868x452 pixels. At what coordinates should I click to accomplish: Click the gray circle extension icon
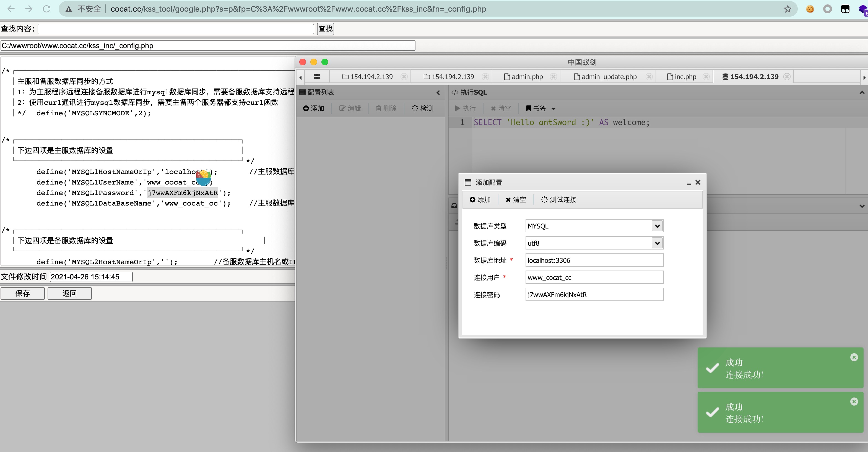click(827, 9)
